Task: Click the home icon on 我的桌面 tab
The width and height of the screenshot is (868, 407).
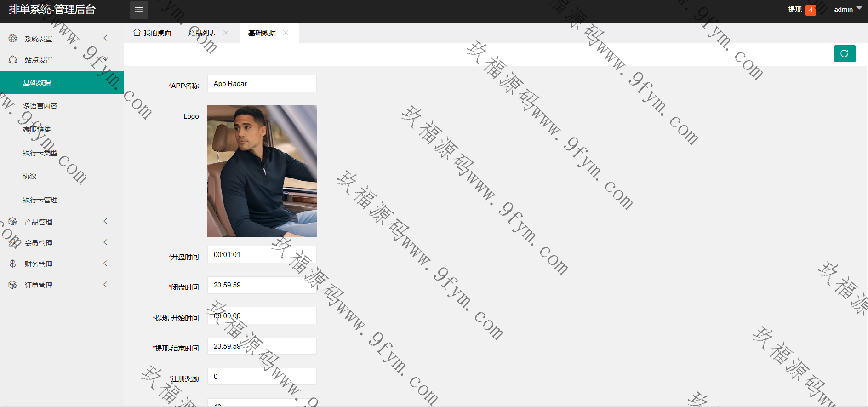Action: click(137, 33)
